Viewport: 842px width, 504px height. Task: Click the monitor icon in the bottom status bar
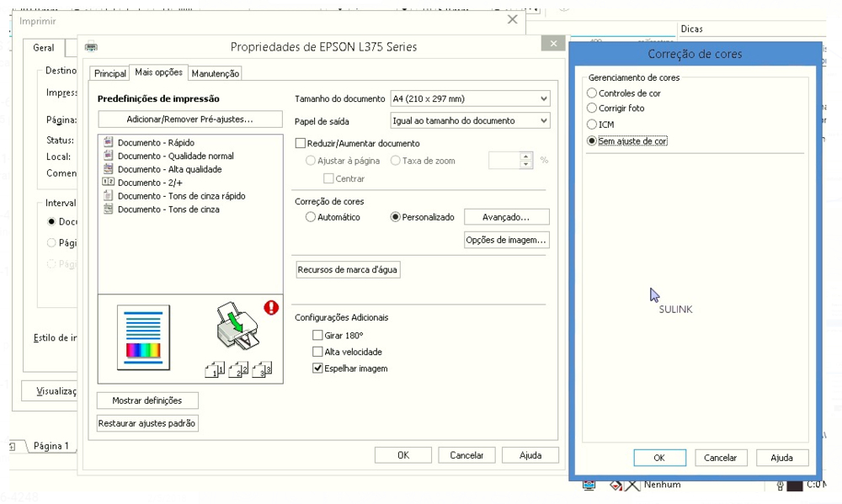589,485
